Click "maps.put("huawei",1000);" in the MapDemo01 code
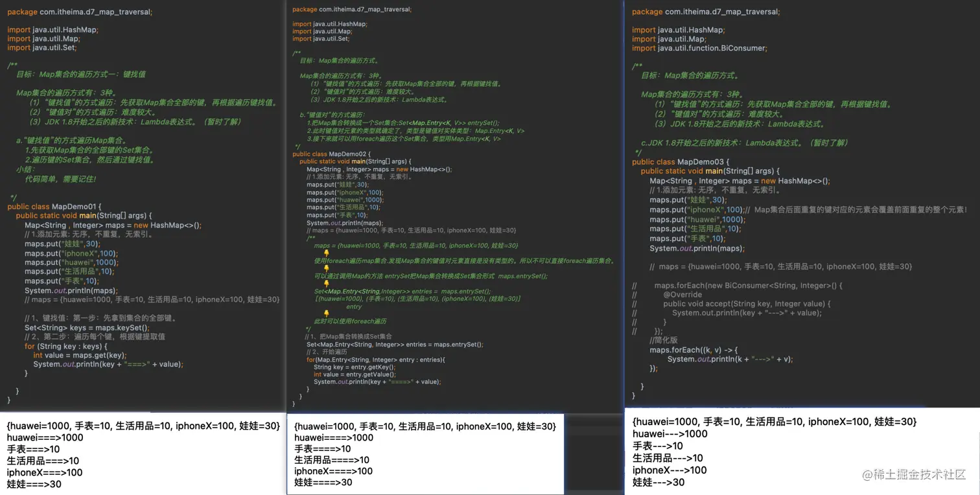The width and height of the screenshot is (980, 495). (71, 262)
